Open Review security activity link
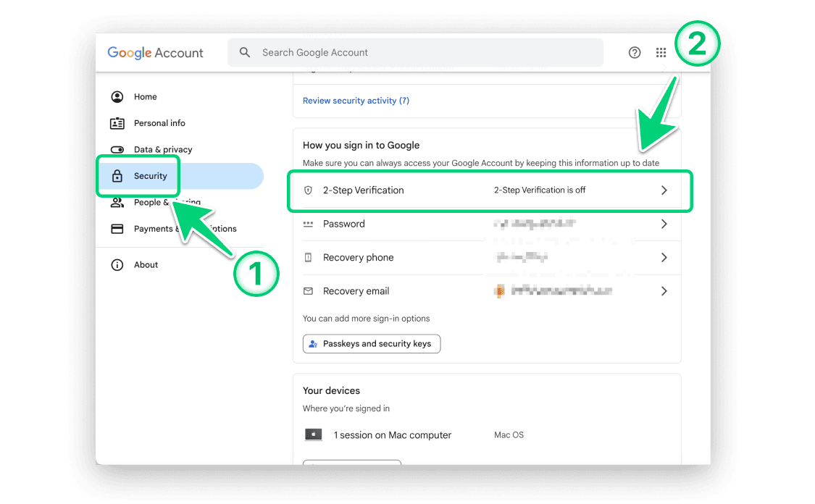Image resolution: width=815 pixels, height=504 pixels. (356, 101)
